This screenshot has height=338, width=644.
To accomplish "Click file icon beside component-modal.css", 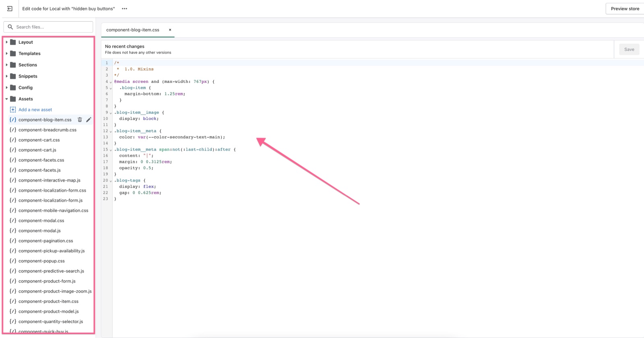I will (13, 221).
